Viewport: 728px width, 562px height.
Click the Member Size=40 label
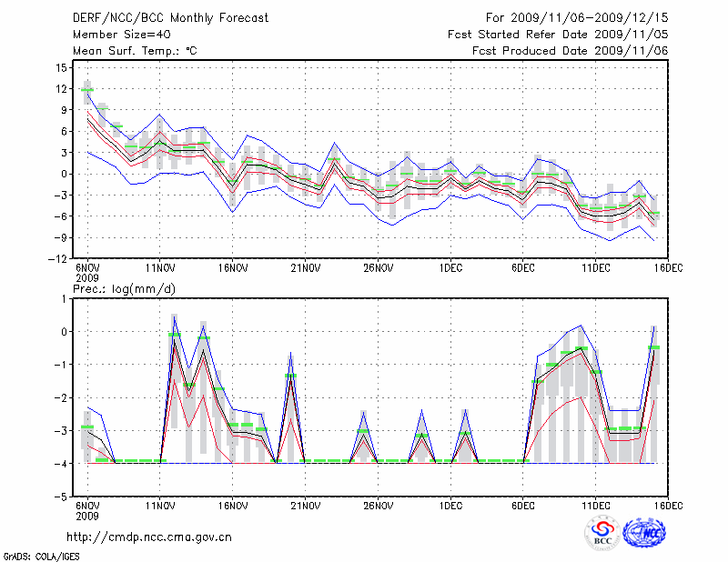tap(116, 35)
